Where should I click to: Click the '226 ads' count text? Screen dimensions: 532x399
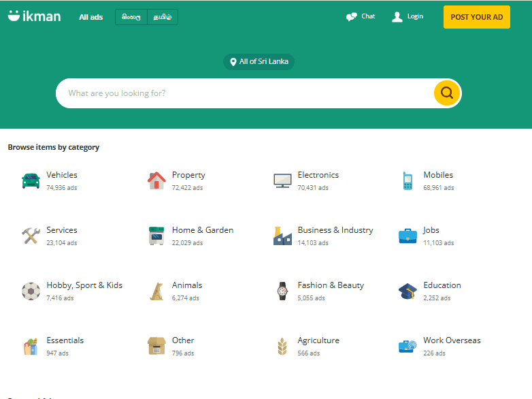tap(434, 353)
